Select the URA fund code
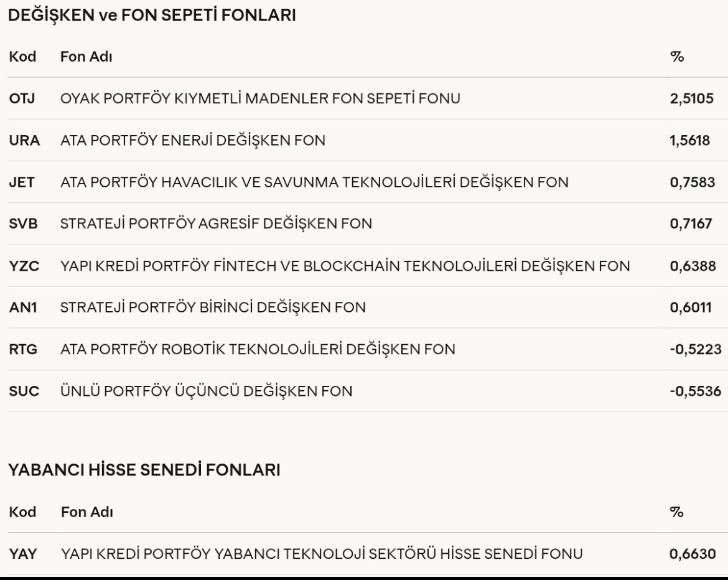Screen dimensions: 728x580 click(x=24, y=141)
